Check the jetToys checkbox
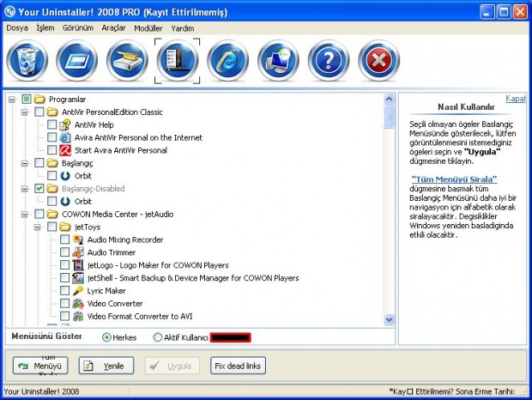The image size is (532, 400). [51, 227]
